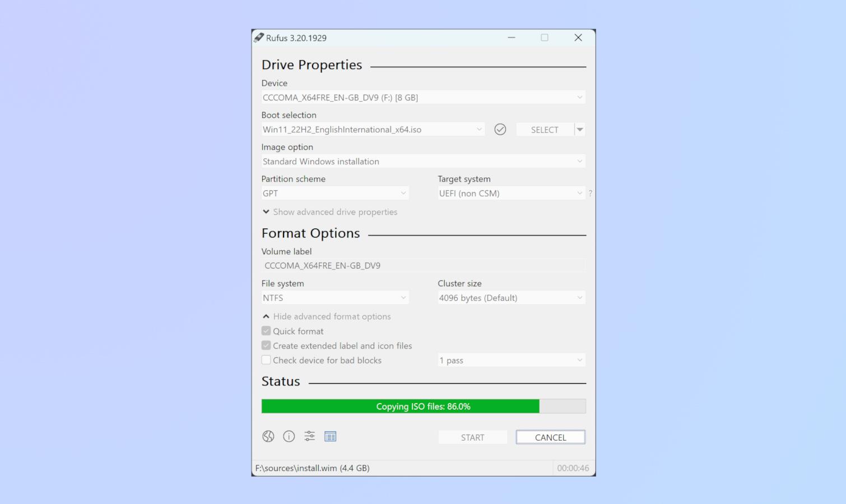Click the CANCEL button
Image resolution: width=846 pixels, height=504 pixels.
(551, 437)
